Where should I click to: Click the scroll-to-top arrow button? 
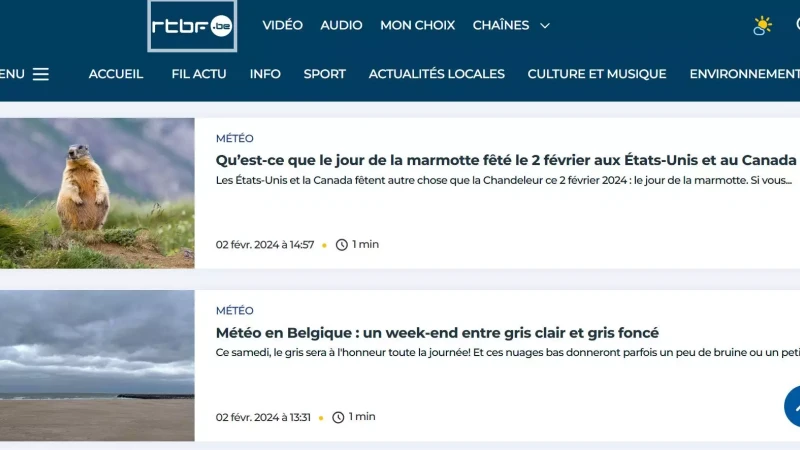(793, 406)
